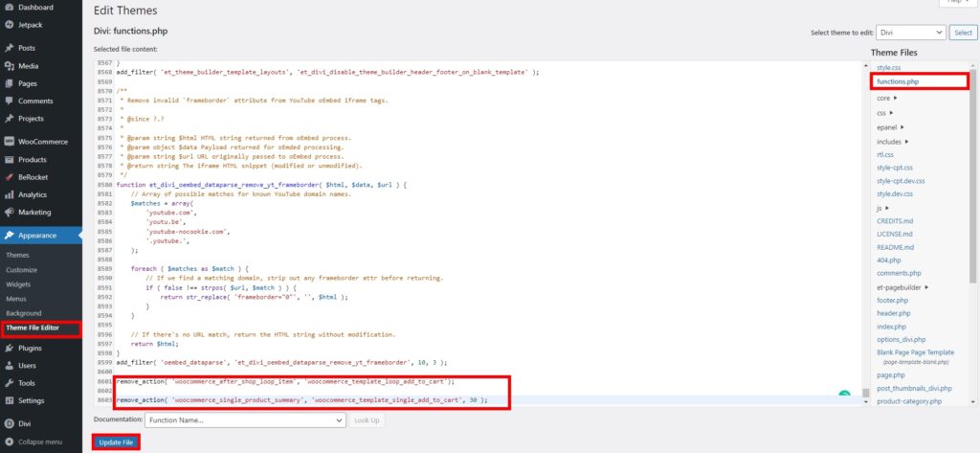Click the Update File button
This screenshot has width=980, height=453.
[117, 442]
